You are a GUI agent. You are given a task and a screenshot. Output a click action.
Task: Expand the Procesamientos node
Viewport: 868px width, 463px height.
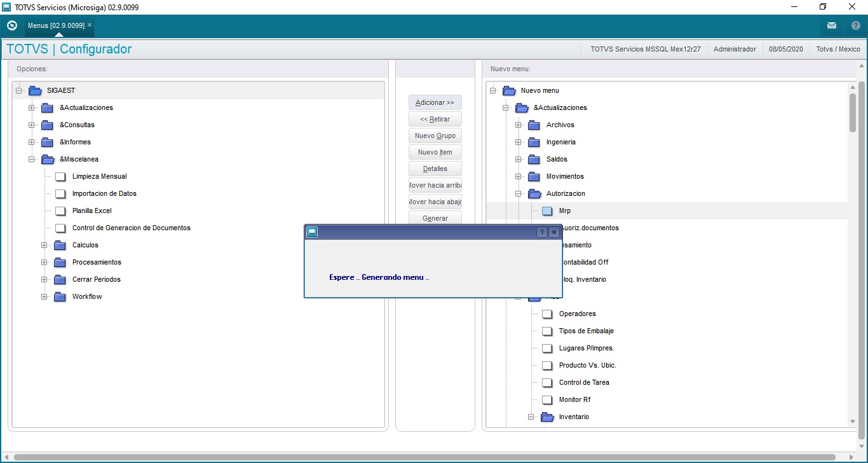click(x=44, y=262)
